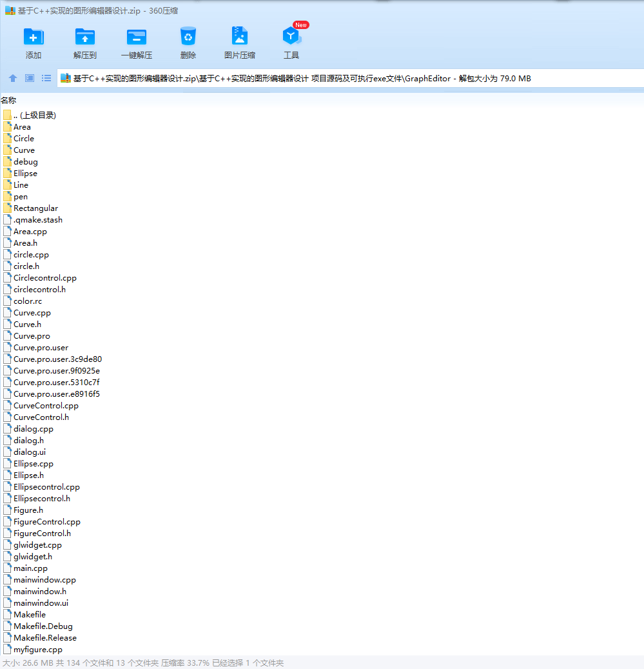This screenshot has width=644, height=669.
Task: Select the Circle folder
Action: click(x=18, y=139)
